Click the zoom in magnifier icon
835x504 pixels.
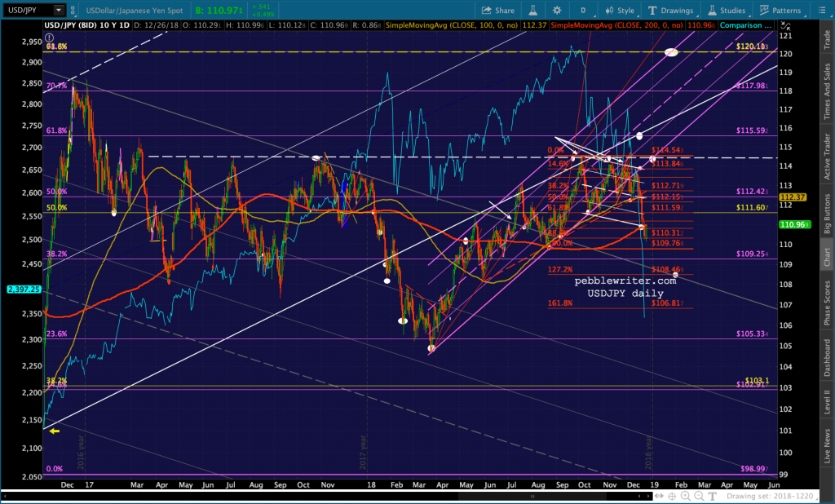685,496
